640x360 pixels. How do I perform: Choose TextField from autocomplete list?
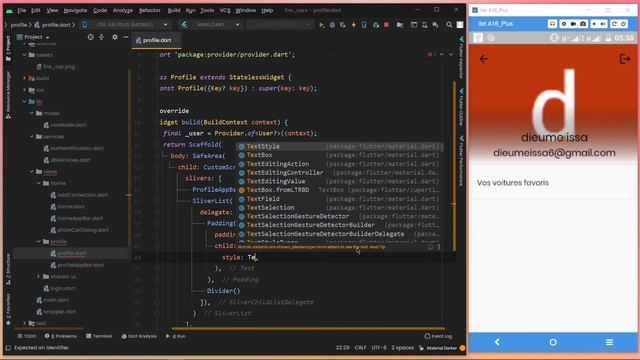click(339, 199)
